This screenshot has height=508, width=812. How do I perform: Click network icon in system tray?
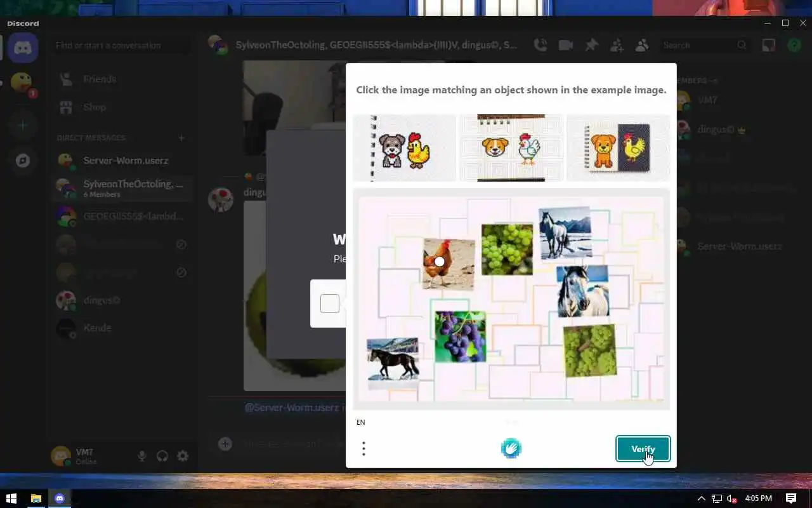pyautogui.click(x=717, y=498)
